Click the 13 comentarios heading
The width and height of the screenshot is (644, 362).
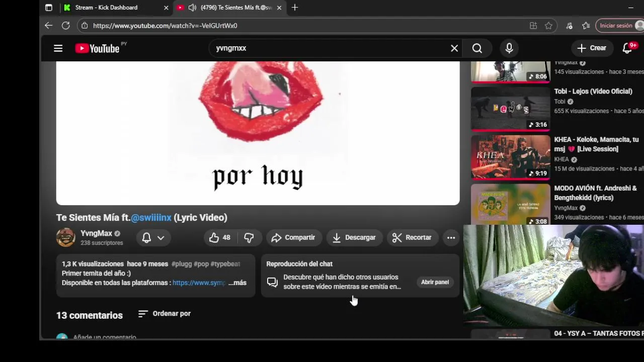[x=90, y=315]
